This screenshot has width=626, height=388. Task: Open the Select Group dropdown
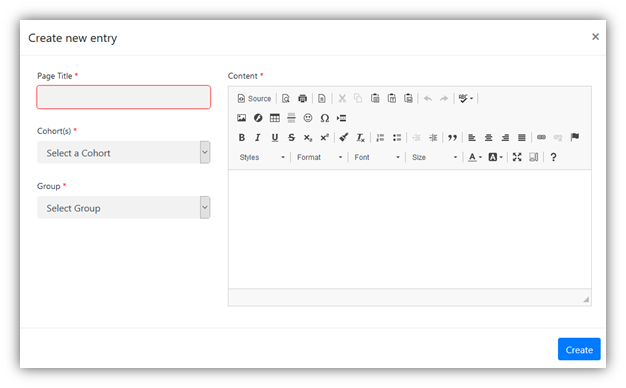(x=123, y=208)
